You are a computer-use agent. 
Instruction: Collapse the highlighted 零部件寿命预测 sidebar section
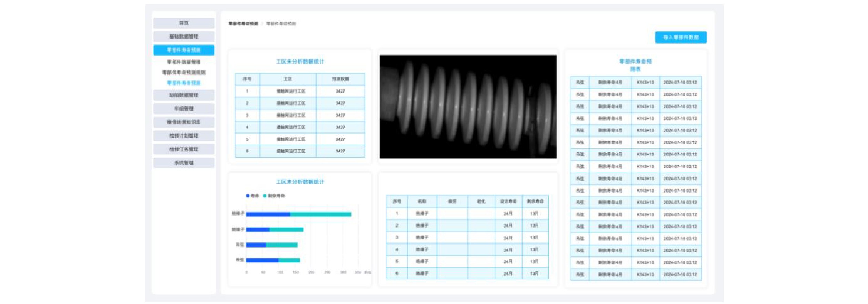click(x=184, y=50)
